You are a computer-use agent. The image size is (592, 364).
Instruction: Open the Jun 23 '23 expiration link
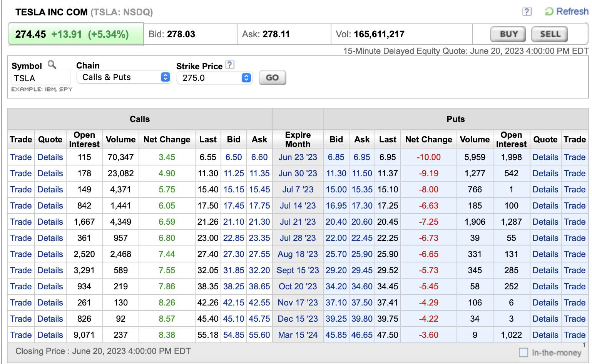pyautogui.click(x=298, y=157)
